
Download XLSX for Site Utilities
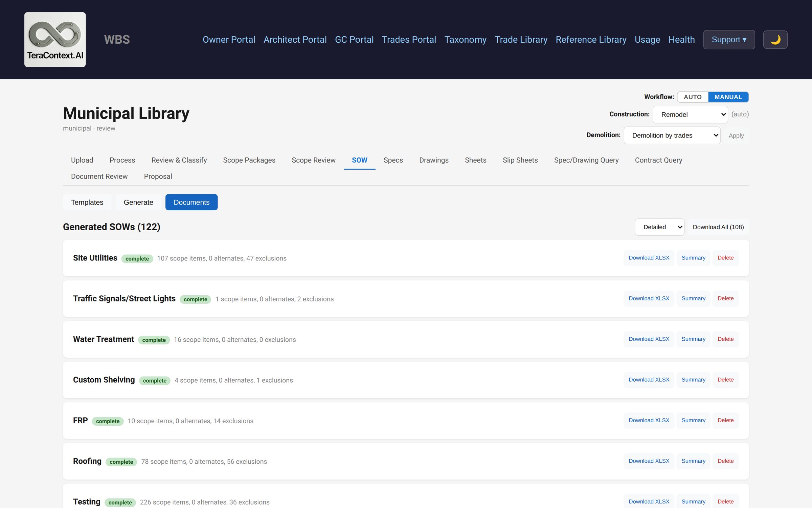click(649, 258)
